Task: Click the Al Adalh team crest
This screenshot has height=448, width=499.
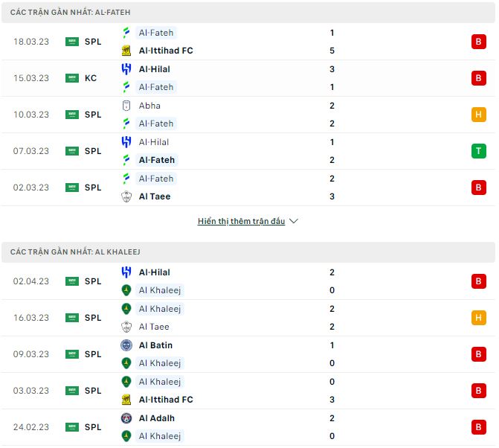Action: tap(126, 418)
